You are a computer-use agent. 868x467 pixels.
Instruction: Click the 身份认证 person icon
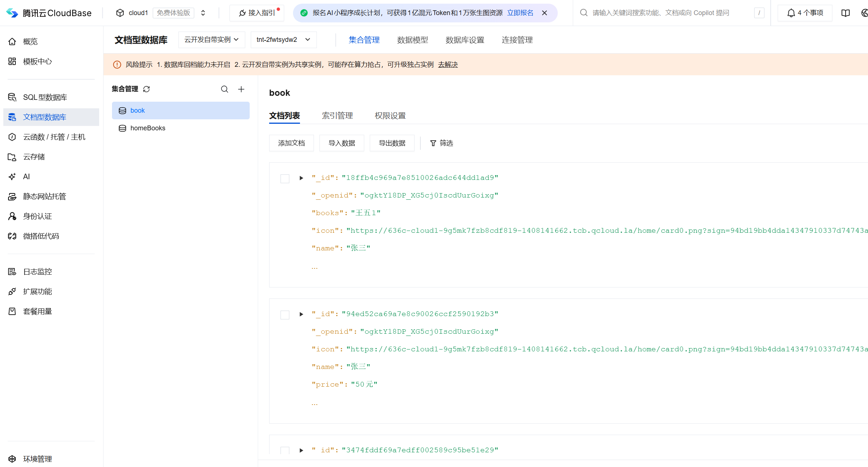[12, 216]
